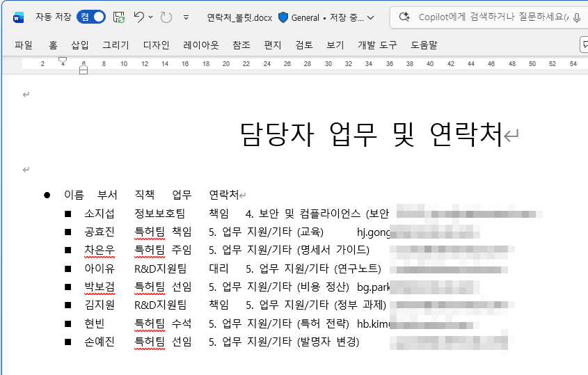Click the ruler at mark 20
This screenshot has height=375, width=588.
click(x=225, y=64)
